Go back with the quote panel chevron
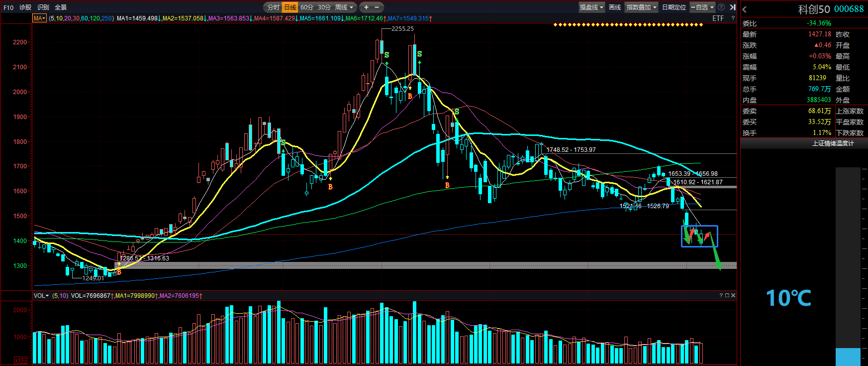Viewport: 868px width, 366px height. [745, 9]
